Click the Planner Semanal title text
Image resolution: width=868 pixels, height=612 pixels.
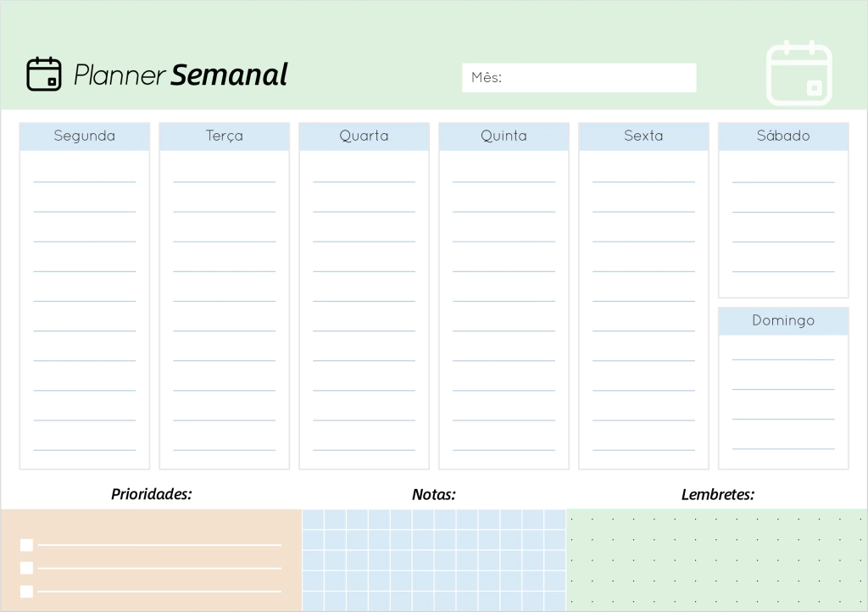(181, 75)
